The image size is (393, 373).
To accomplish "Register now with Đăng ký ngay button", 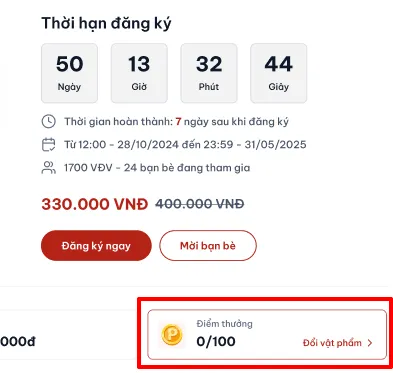I will [x=96, y=246].
